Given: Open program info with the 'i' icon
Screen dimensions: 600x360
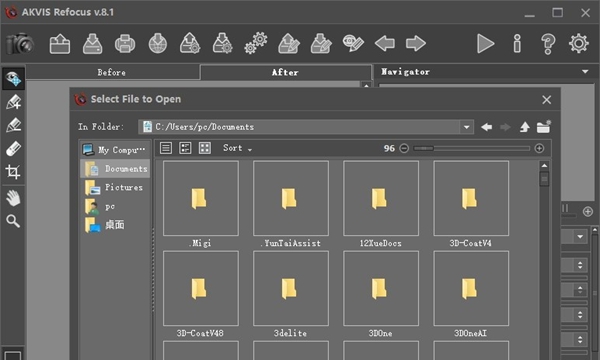Looking at the screenshot, I should pos(517,44).
